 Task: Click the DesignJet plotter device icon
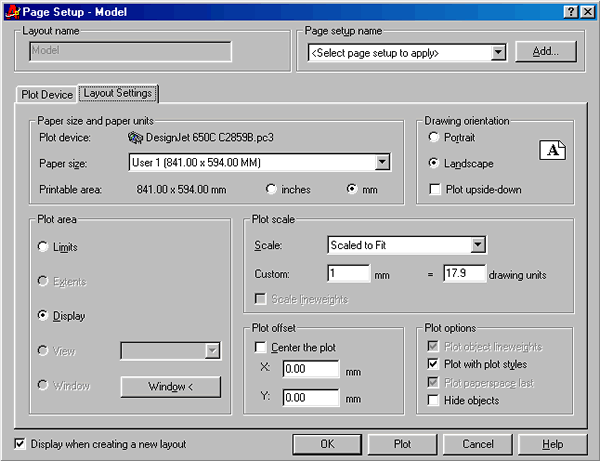[x=137, y=137]
